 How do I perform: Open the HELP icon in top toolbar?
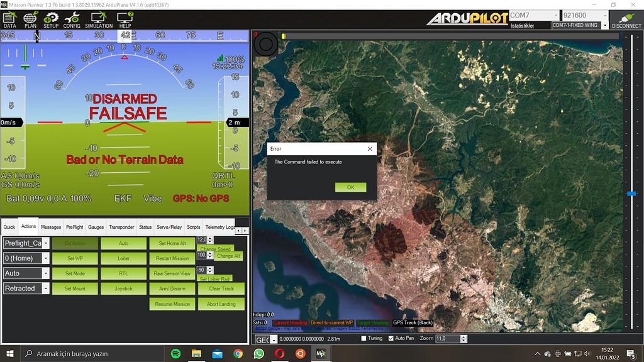click(125, 19)
